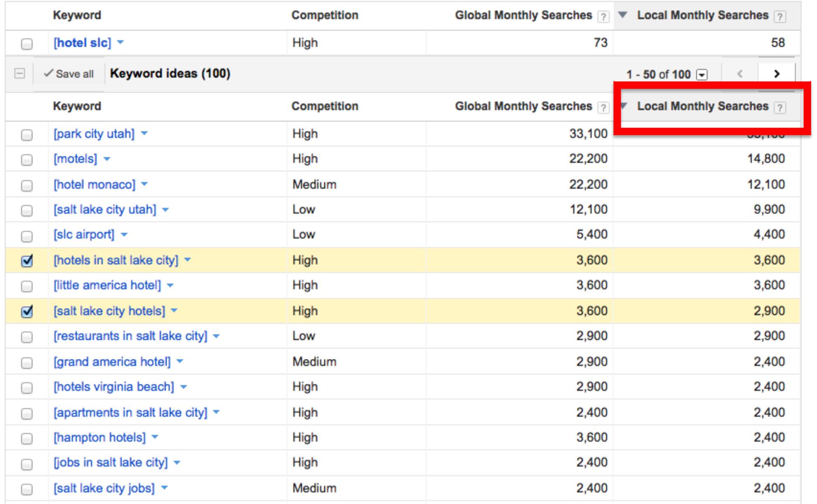
Task: Check the [motels] checkbox
Action: tap(27, 160)
